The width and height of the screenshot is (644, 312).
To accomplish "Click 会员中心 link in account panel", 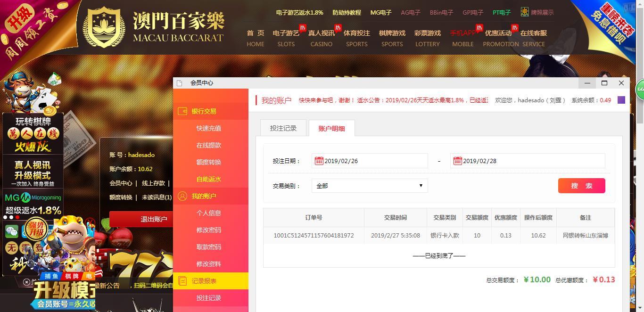I will tap(121, 183).
